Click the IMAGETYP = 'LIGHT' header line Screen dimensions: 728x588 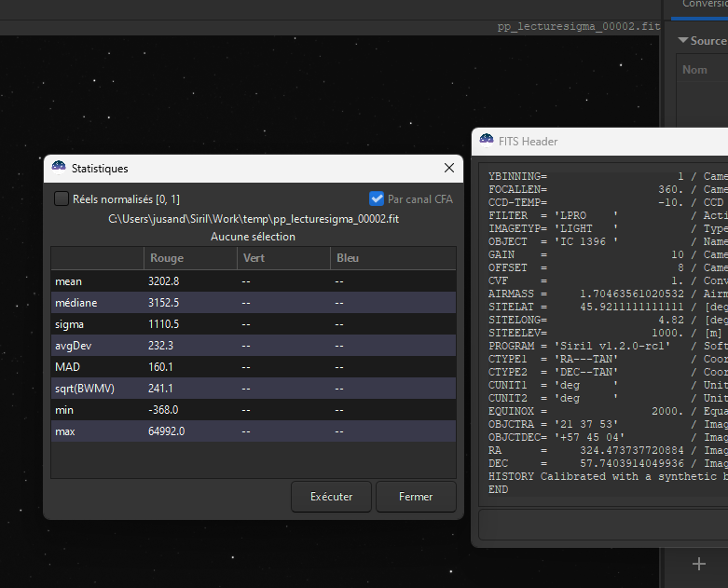608,228
